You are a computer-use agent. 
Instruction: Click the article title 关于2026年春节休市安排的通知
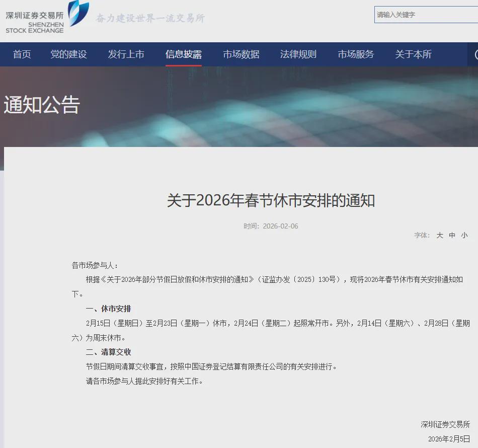[x=271, y=201]
